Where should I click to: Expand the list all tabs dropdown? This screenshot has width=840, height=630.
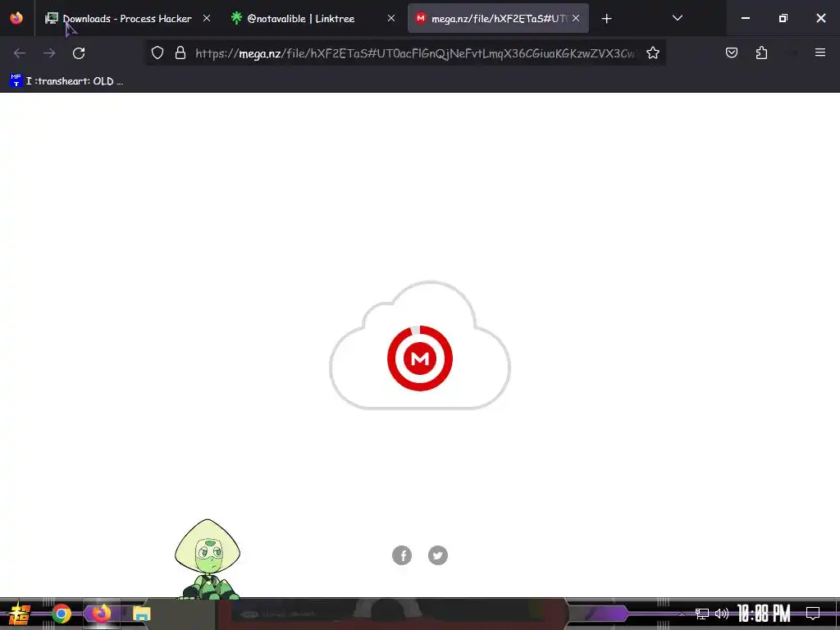click(x=677, y=18)
